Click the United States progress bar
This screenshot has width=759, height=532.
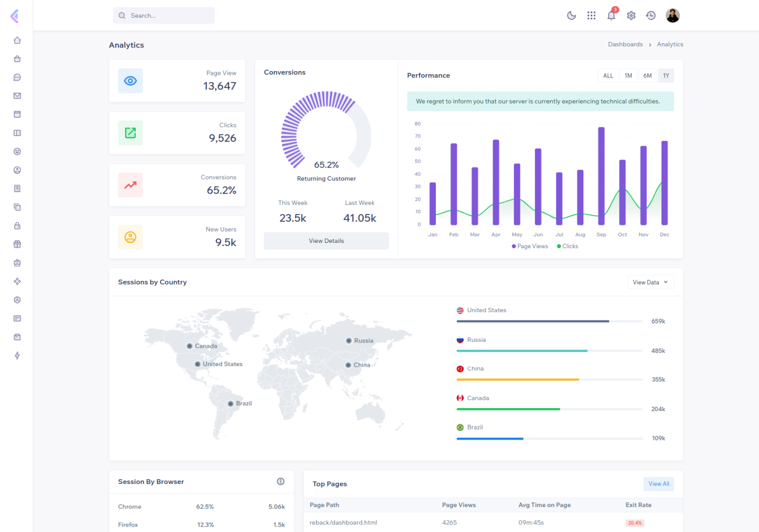550,321
